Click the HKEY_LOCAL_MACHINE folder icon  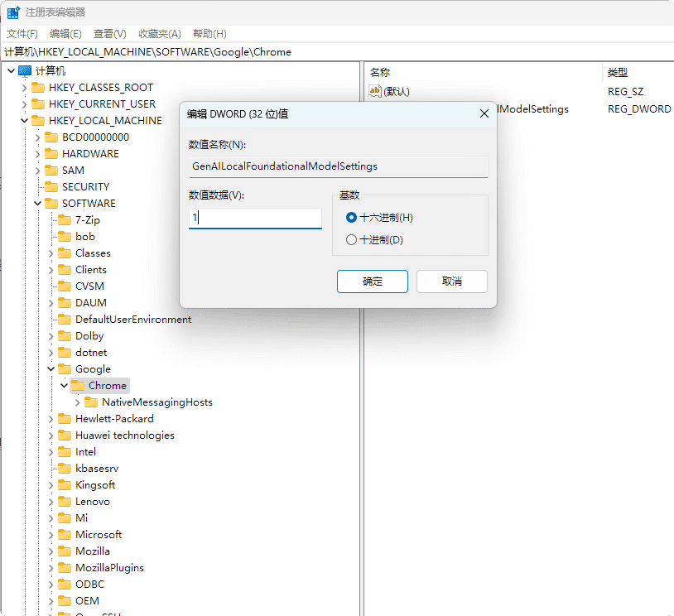pos(38,121)
